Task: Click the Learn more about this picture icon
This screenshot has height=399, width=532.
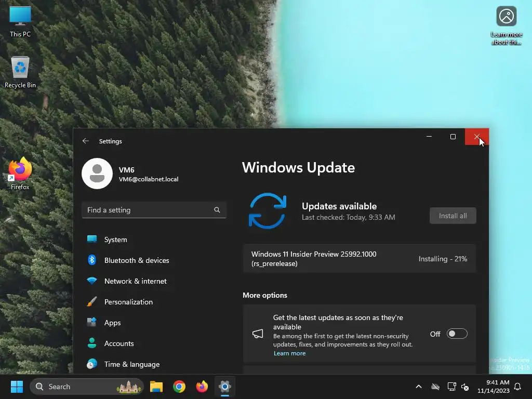Action: coord(506,25)
